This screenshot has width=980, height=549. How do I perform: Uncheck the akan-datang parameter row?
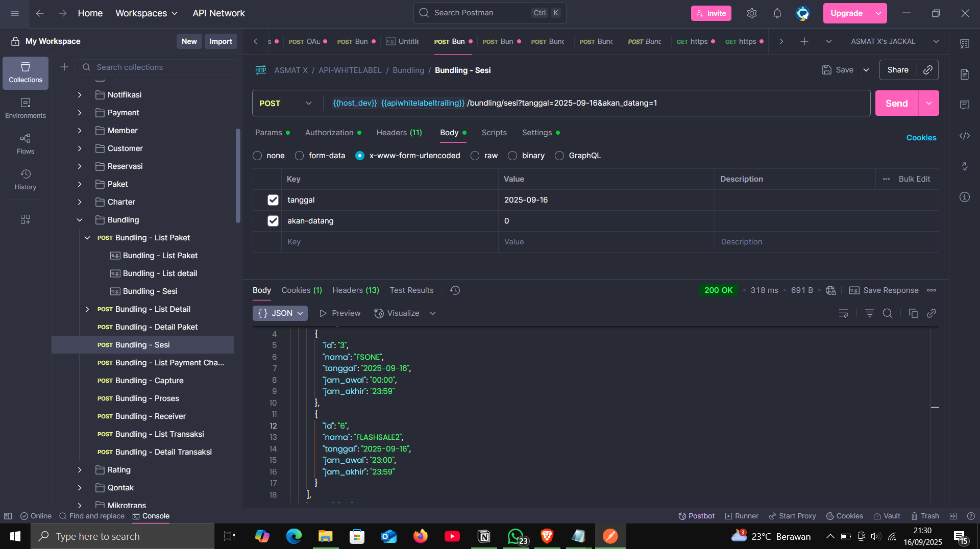(x=273, y=221)
